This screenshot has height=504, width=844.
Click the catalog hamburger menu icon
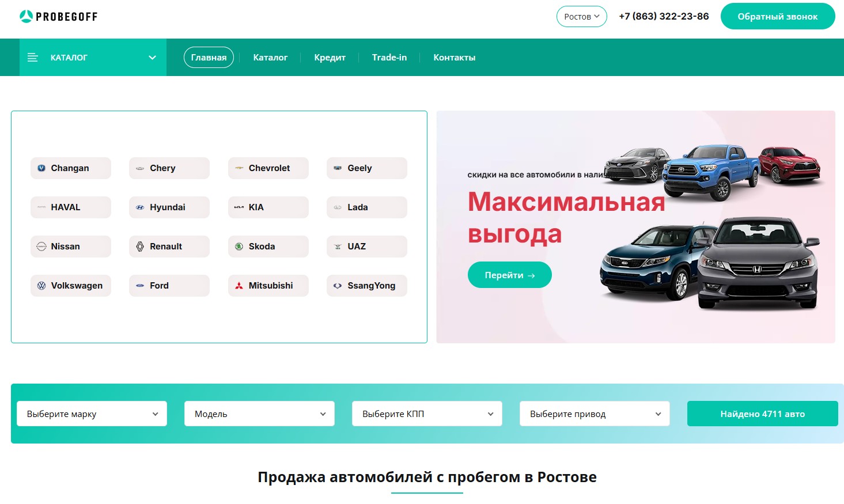(33, 58)
